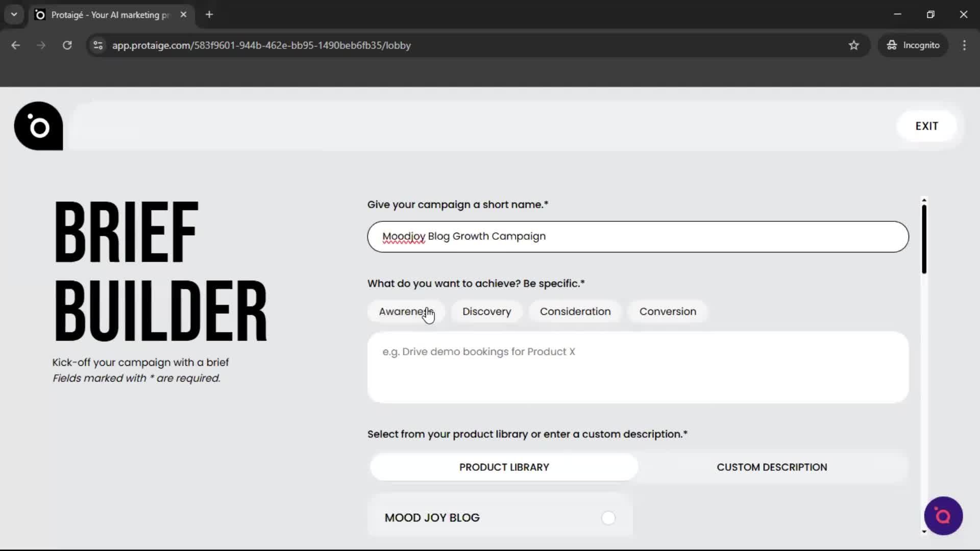980x551 pixels.
Task: Reload the current page
Action: tap(67, 45)
